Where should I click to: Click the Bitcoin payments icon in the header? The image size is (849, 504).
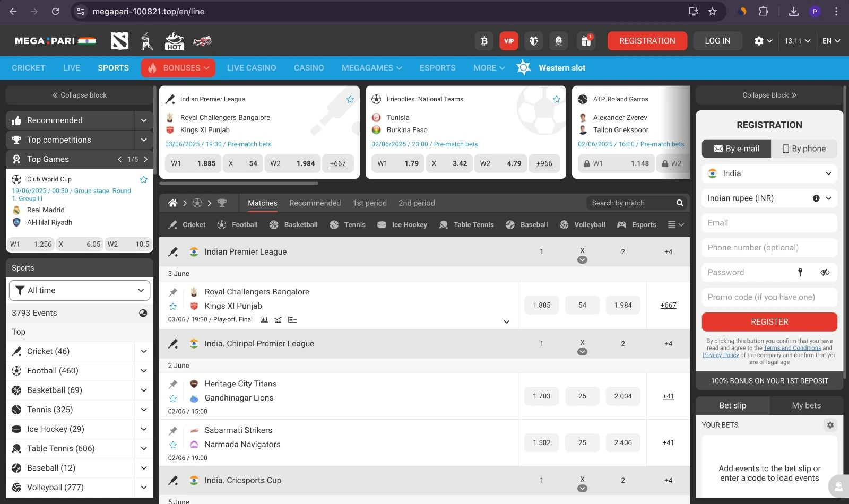[483, 41]
